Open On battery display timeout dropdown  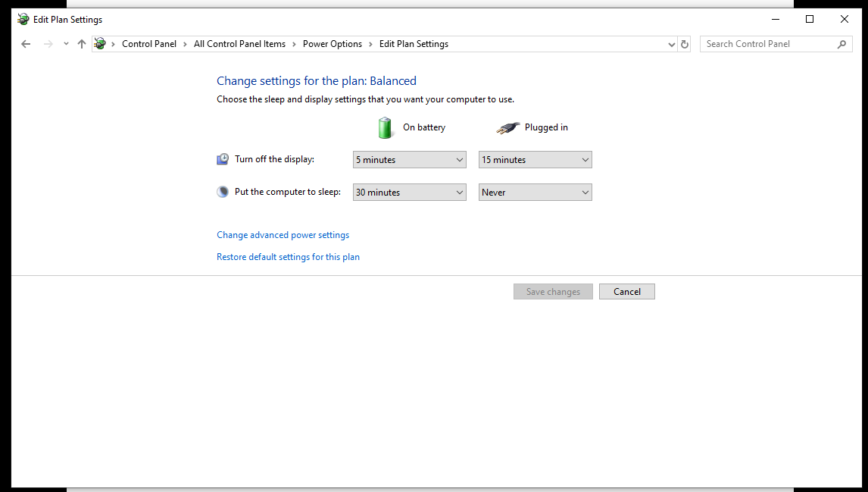pos(409,160)
